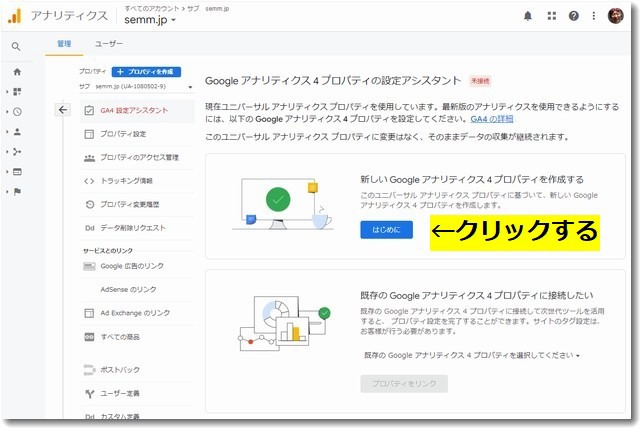
Task: Open ポストバック menu item
Action: [137, 370]
